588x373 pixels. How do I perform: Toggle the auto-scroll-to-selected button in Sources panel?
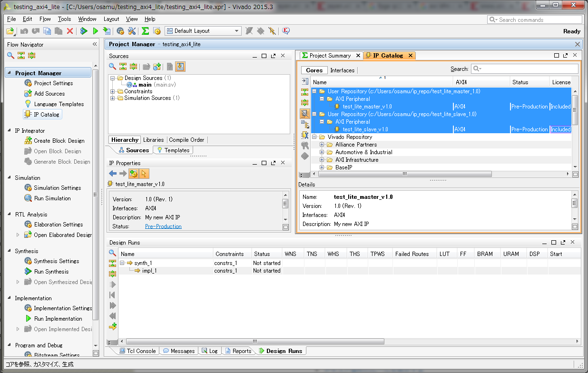[180, 67]
